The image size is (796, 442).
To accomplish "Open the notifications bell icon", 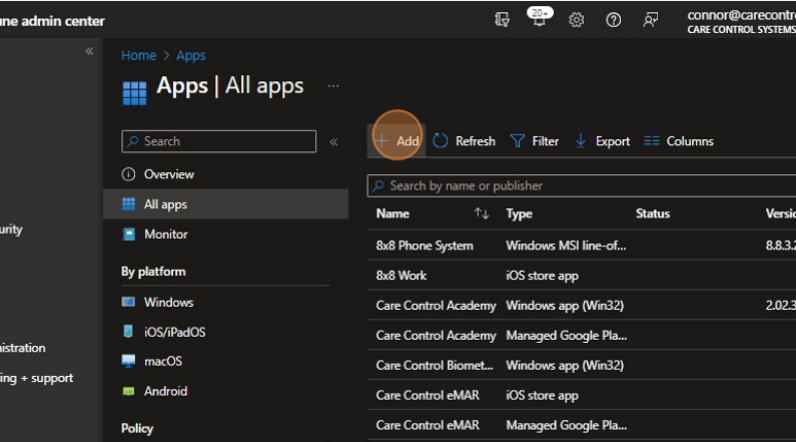I will click(x=539, y=20).
